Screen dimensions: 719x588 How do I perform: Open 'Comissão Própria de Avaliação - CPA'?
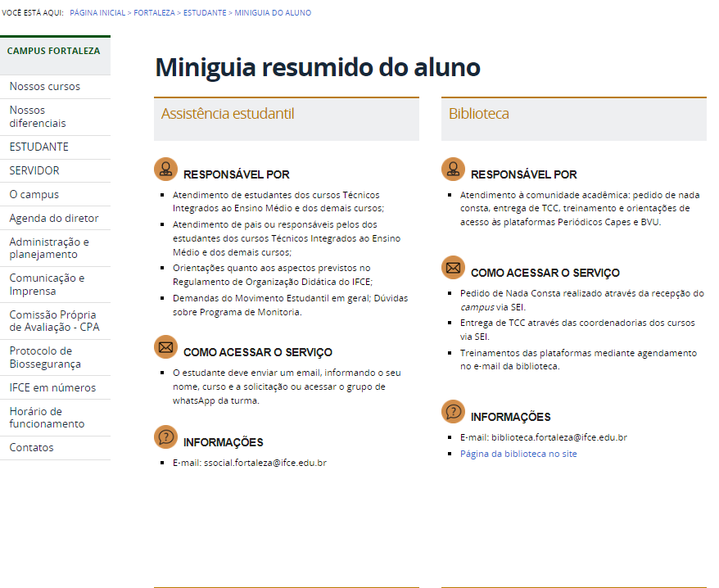point(52,321)
